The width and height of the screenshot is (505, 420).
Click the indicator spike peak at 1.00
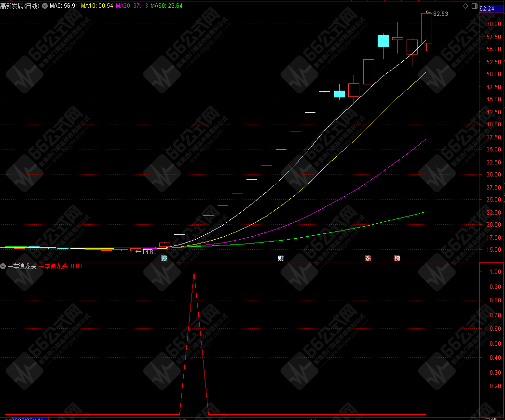(x=194, y=272)
